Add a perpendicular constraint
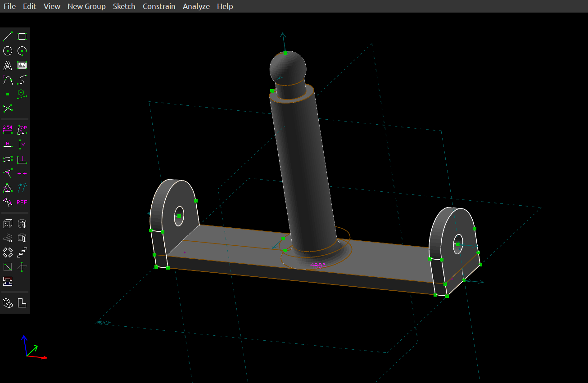The image size is (588, 383). click(x=22, y=159)
